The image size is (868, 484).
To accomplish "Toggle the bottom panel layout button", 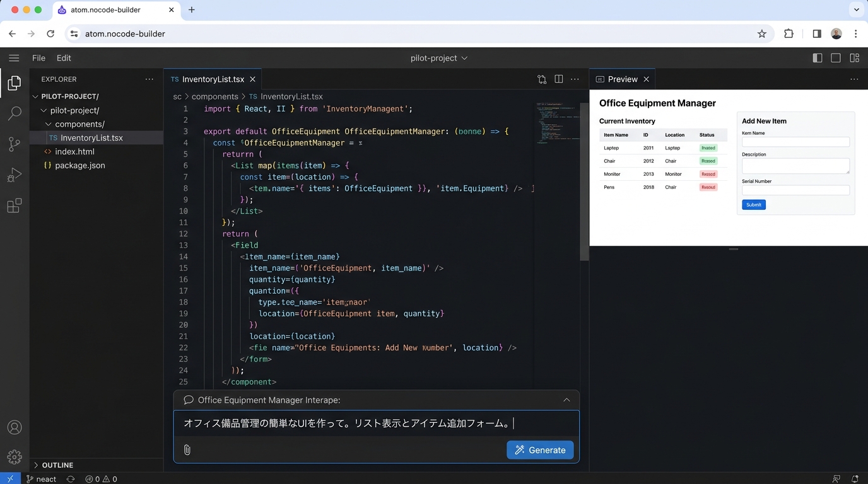I will (x=836, y=58).
